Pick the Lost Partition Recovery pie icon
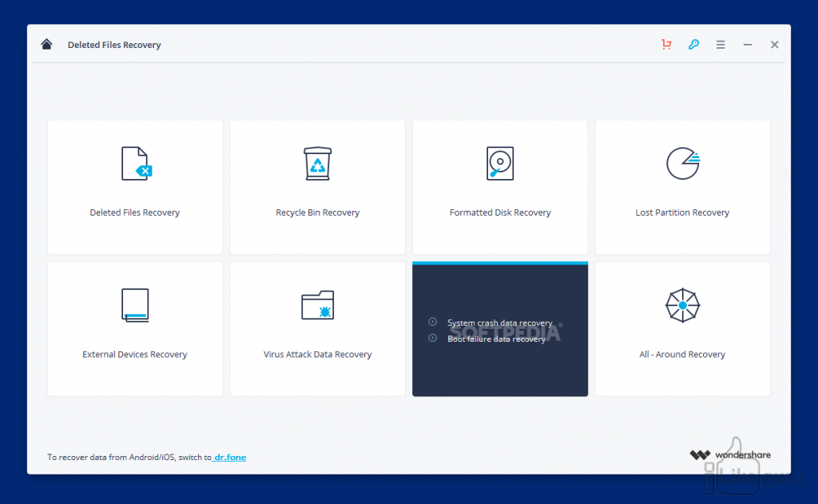818x504 pixels. pos(682,163)
